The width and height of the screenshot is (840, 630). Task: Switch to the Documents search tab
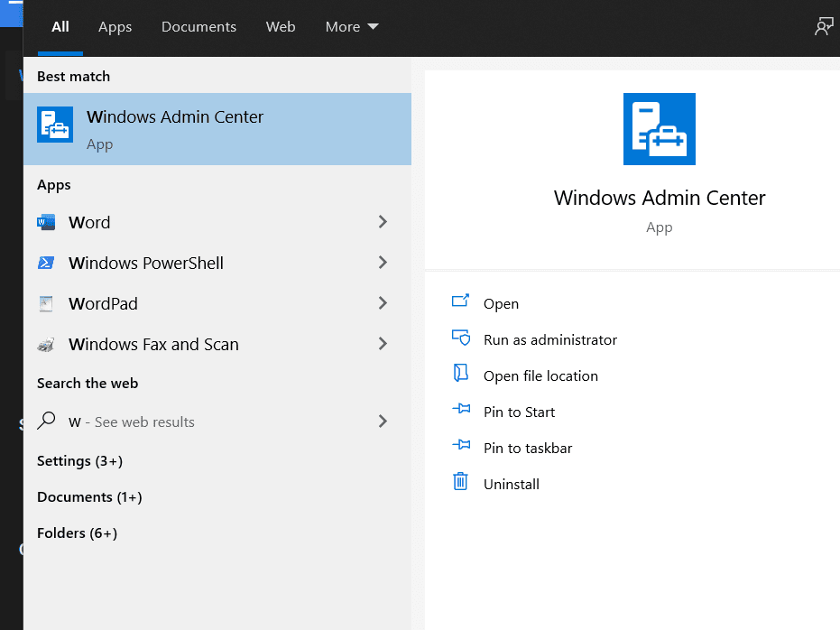[x=198, y=27]
